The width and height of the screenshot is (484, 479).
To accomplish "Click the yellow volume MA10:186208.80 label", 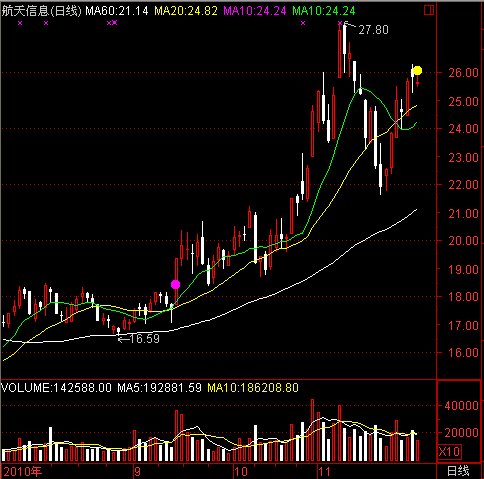I will click(x=253, y=388).
